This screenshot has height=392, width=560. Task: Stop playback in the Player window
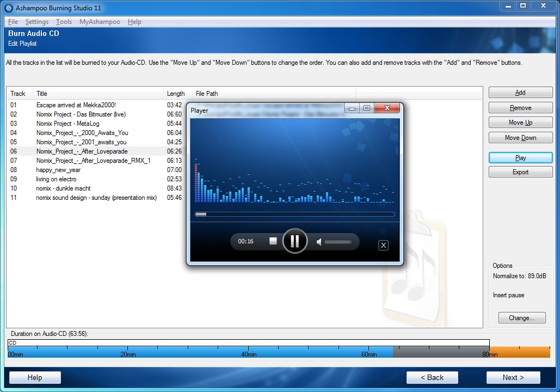(x=273, y=241)
